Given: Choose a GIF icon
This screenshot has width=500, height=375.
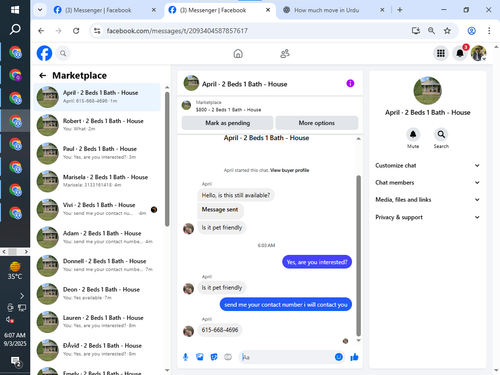Looking at the screenshot, I should point(228,357).
